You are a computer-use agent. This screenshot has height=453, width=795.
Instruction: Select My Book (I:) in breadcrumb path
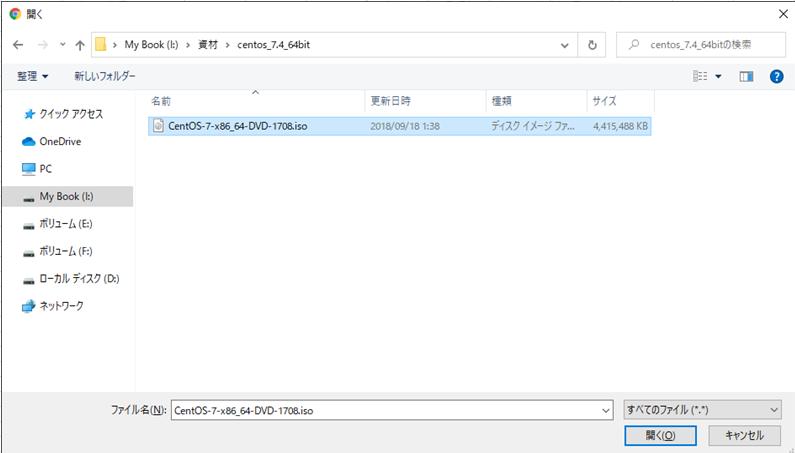point(152,45)
